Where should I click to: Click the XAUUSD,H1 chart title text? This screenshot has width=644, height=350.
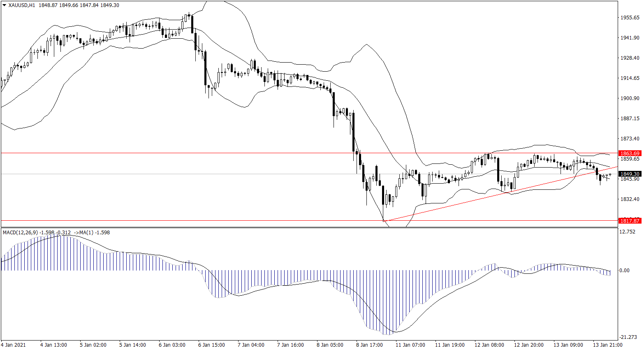point(22,5)
